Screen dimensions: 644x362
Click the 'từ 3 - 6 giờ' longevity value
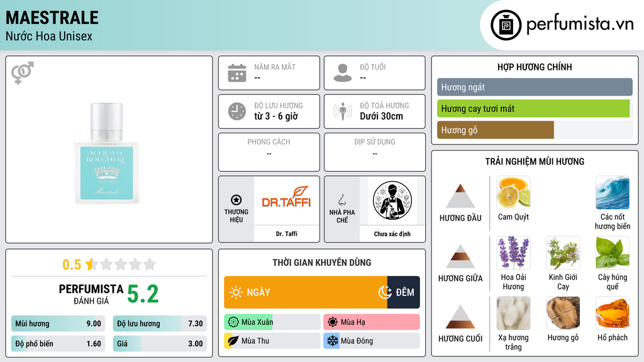click(x=276, y=116)
